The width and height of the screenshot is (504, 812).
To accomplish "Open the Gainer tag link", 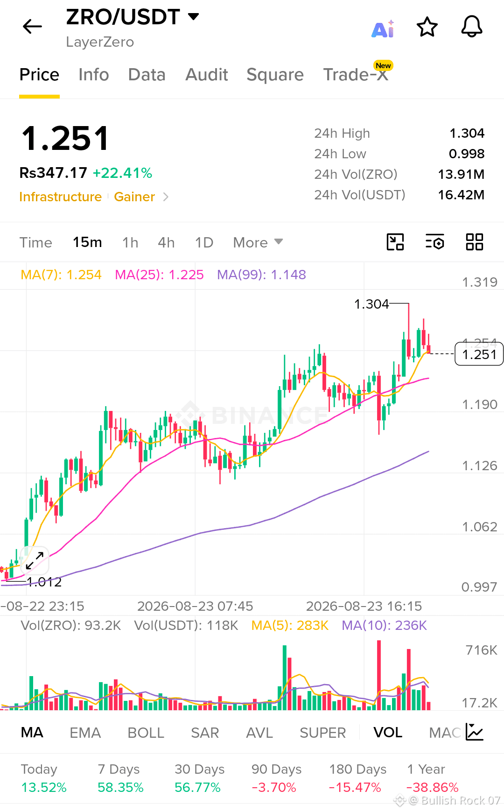I will [x=134, y=197].
